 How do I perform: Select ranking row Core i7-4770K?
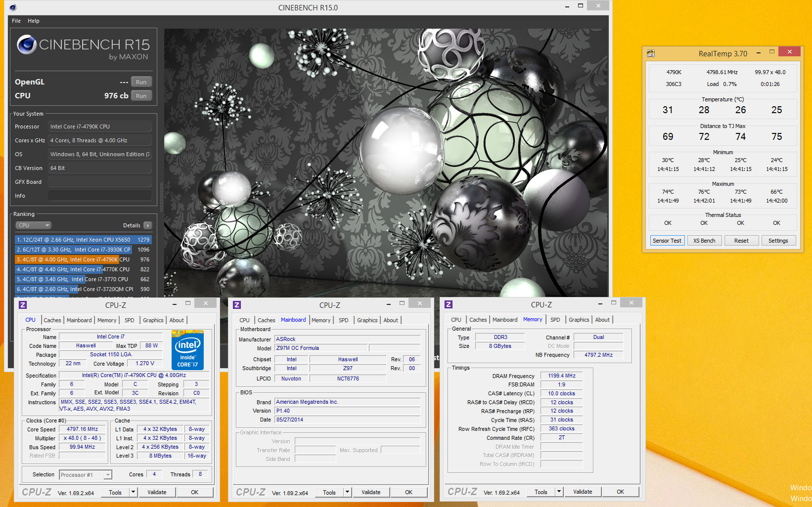tap(83, 269)
